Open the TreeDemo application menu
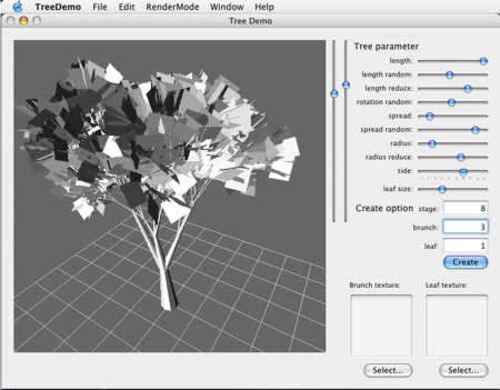The width and height of the screenshot is (500, 390). point(58,7)
